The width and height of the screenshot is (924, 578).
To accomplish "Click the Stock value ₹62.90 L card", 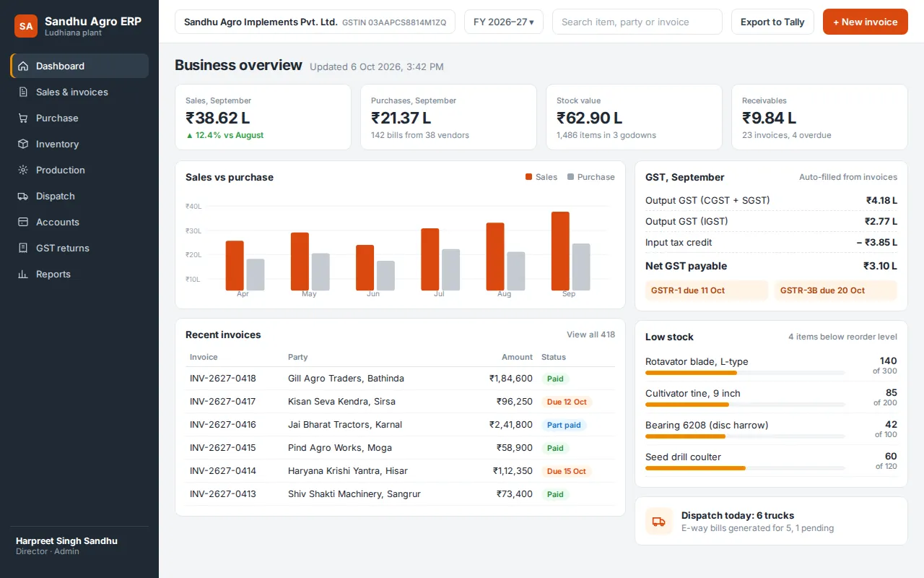I will 634,117.
